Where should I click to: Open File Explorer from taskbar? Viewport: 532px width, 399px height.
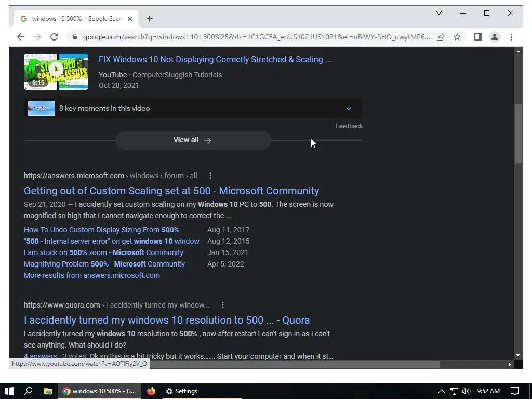pos(48,391)
